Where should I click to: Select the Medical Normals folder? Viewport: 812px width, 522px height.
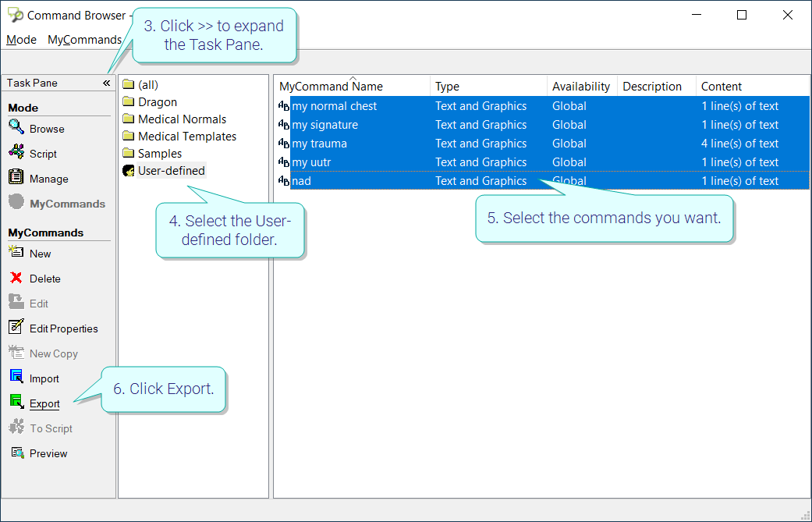pyautogui.click(x=182, y=119)
